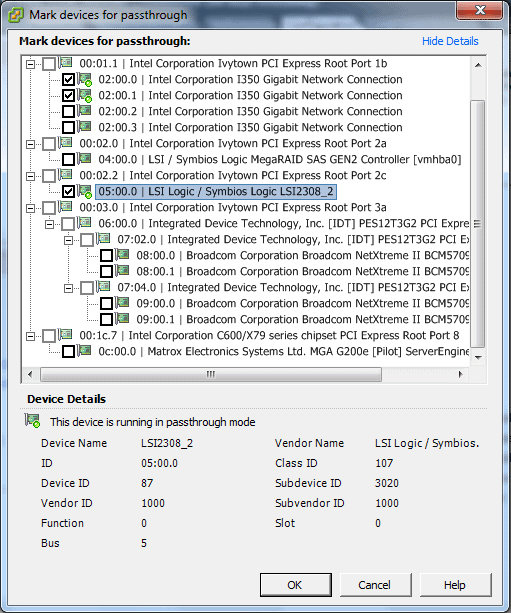511x613 pixels.
Task: Enable passthrough for 02:00.3 I350
Action: point(68,127)
